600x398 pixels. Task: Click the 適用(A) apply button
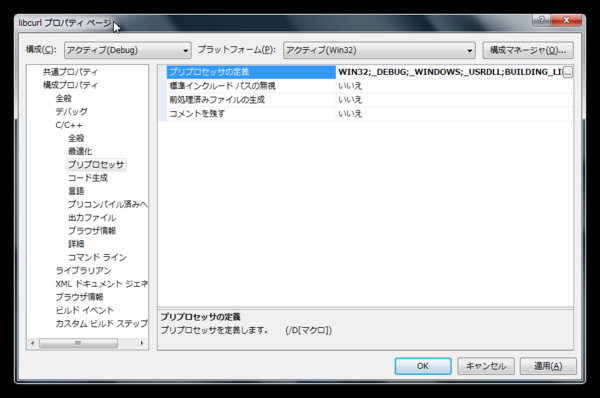[x=548, y=366]
